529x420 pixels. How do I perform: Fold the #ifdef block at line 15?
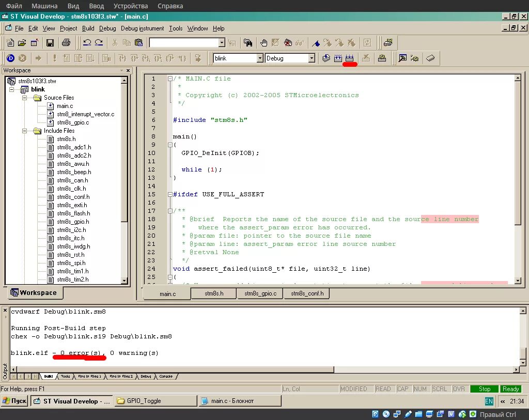tap(170, 194)
